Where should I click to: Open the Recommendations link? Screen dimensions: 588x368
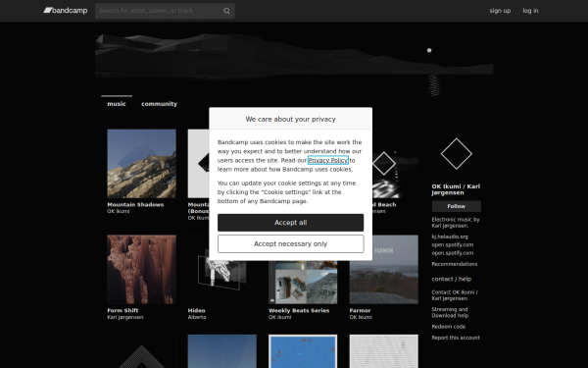pyautogui.click(x=454, y=264)
